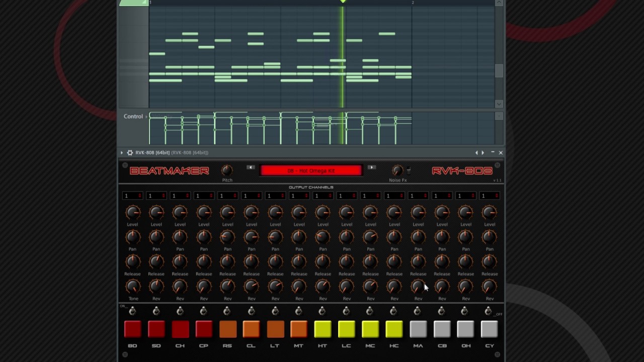Open the MA column output channel selector
Image resolution: width=644 pixels, height=362 pixels.
418,196
